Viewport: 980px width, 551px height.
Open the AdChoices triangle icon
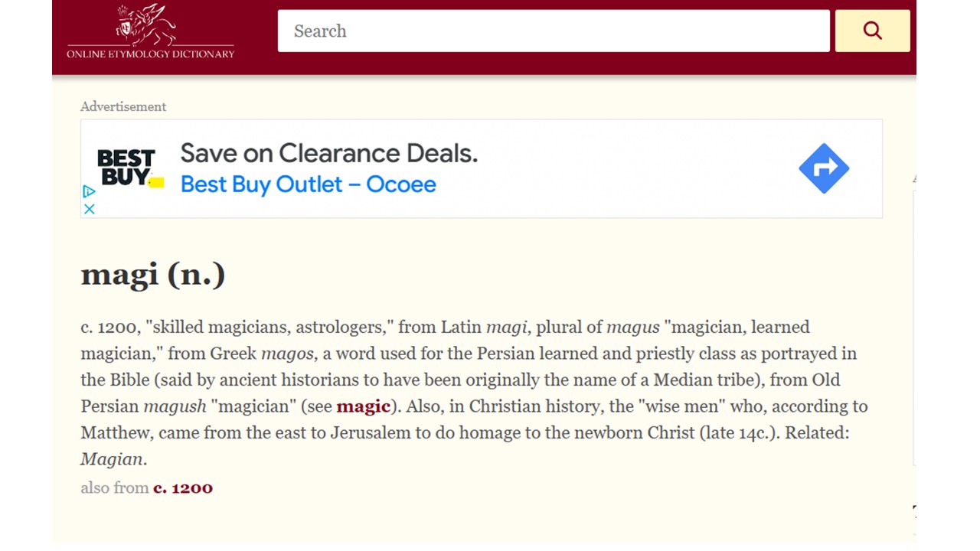pyautogui.click(x=89, y=191)
